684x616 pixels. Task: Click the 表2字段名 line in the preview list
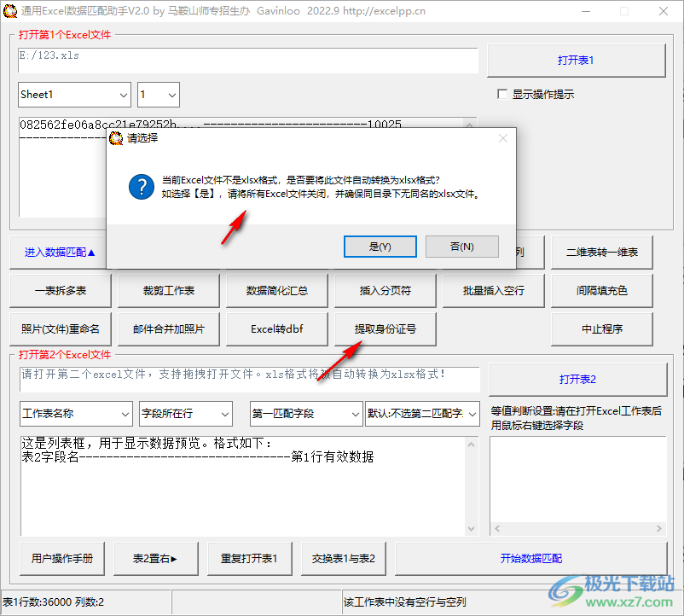pos(198,457)
